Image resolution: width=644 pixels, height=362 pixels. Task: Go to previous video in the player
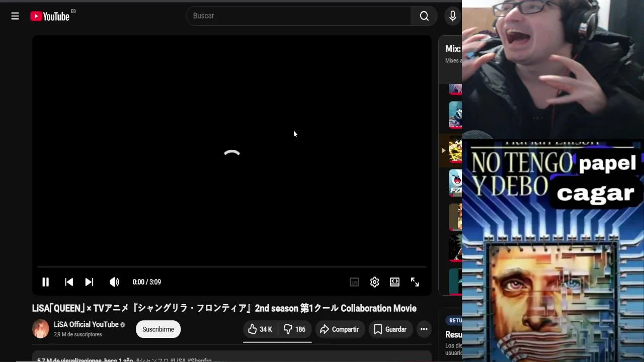coord(69,282)
